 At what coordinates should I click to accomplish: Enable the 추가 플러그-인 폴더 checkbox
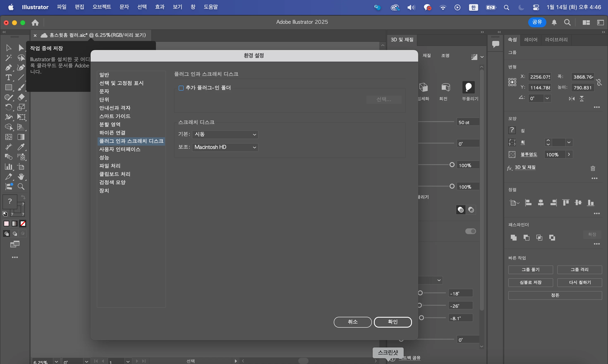tap(181, 88)
